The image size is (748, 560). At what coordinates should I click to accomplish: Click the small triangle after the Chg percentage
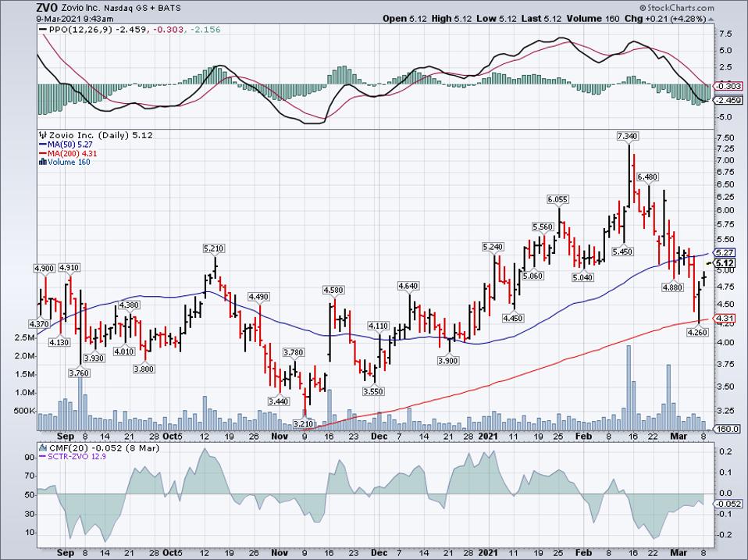(711, 19)
